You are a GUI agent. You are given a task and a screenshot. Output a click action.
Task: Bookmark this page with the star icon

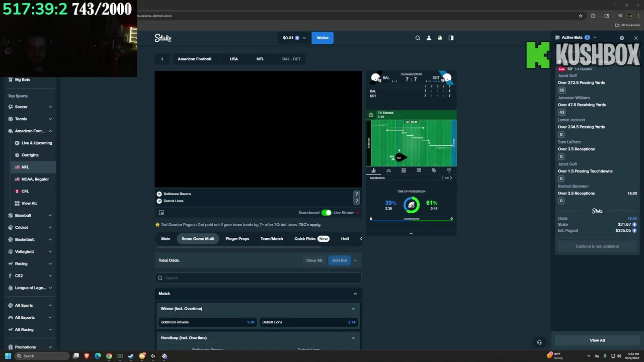581,16
